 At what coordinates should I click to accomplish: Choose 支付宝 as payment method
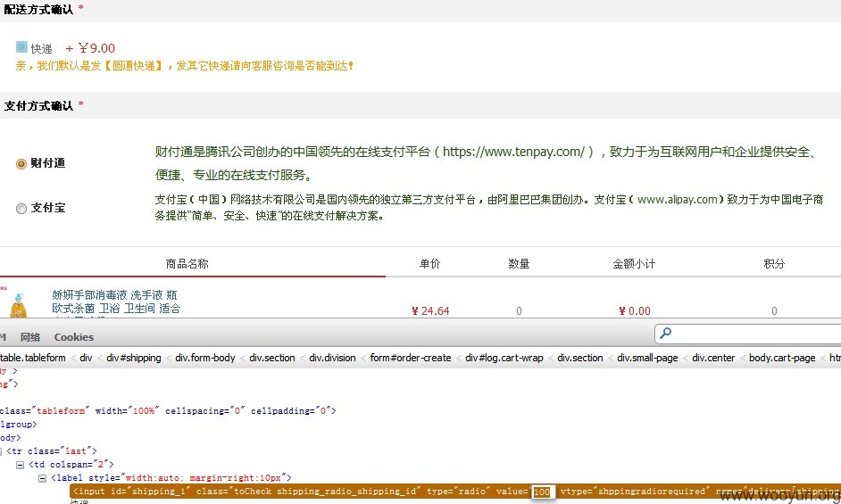tap(21, 209)
